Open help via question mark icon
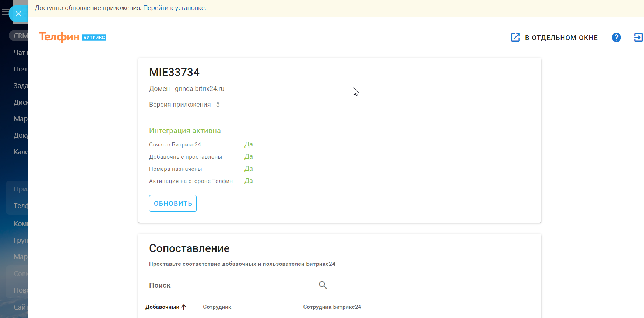 [616, 38]
